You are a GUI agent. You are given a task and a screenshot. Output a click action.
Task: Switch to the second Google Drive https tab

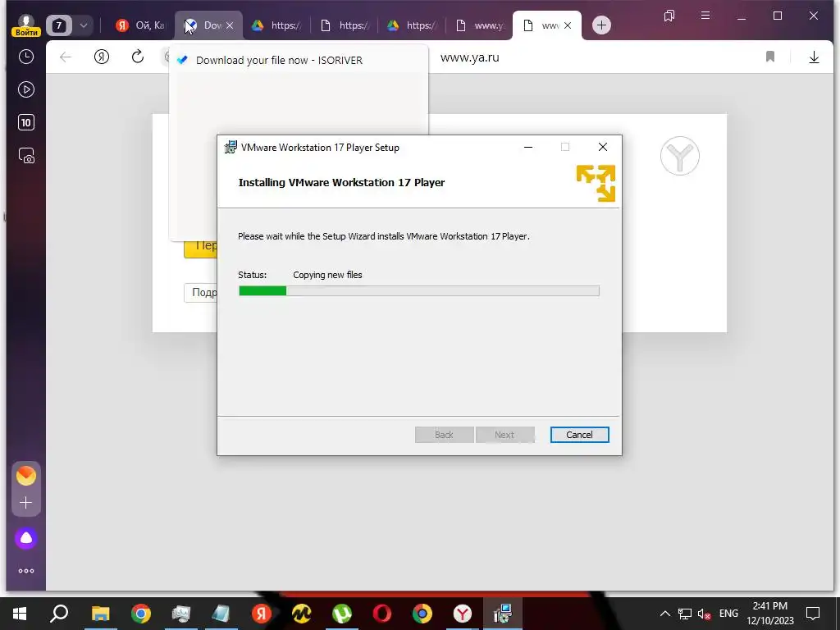coord(412,25)
